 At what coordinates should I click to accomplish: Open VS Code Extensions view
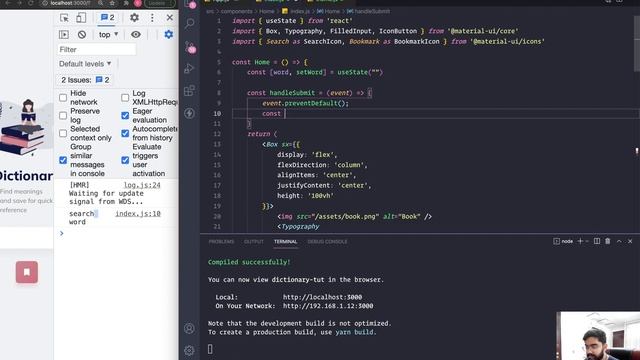pyautogui.click(x=189, y=91)
